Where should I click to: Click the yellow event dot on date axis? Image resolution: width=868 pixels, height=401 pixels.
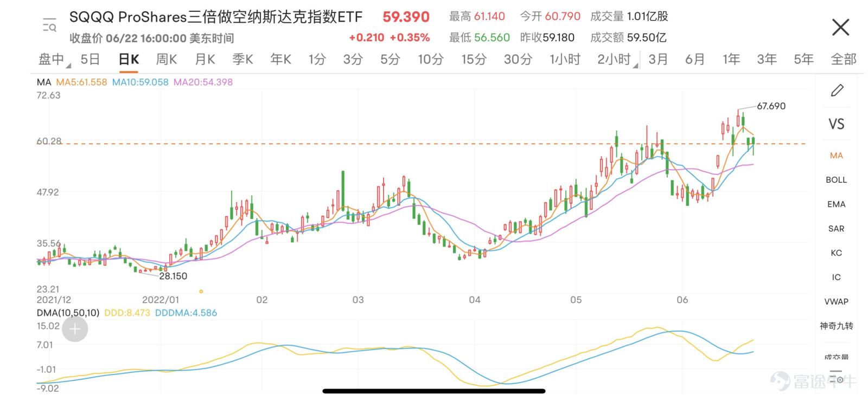click(201, 292)
